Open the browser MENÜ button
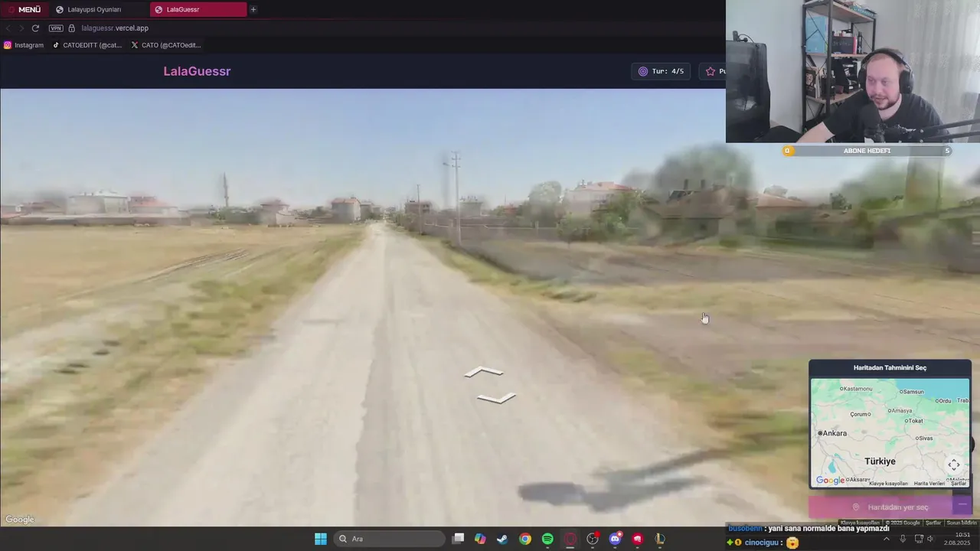The width and height of the screenshot is (980, 551). (24, 9)
